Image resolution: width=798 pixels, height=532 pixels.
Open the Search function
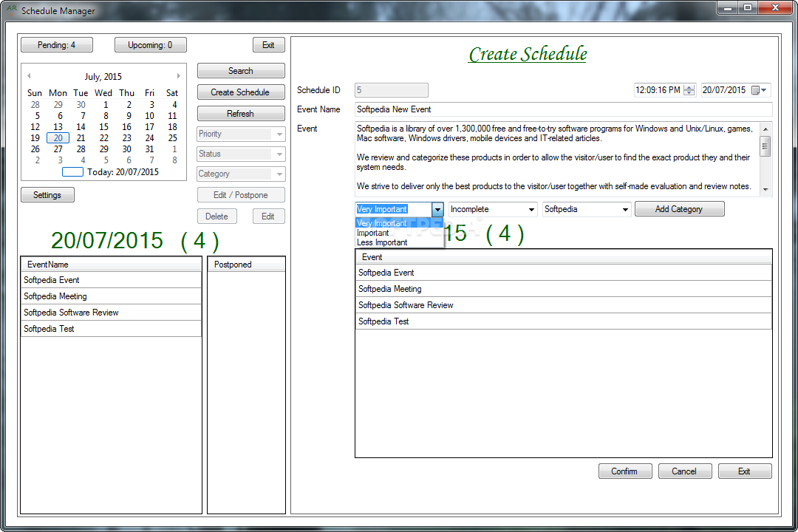(241, 71)
